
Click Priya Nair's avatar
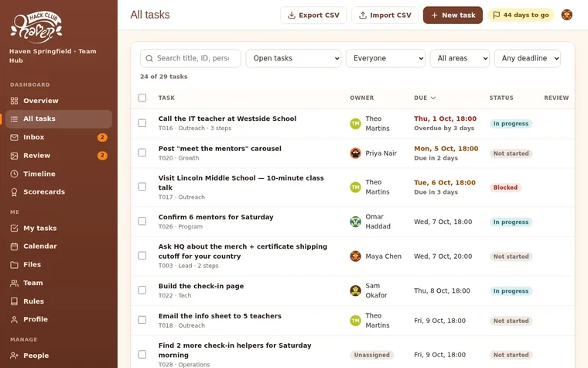(x=355, y=153)
